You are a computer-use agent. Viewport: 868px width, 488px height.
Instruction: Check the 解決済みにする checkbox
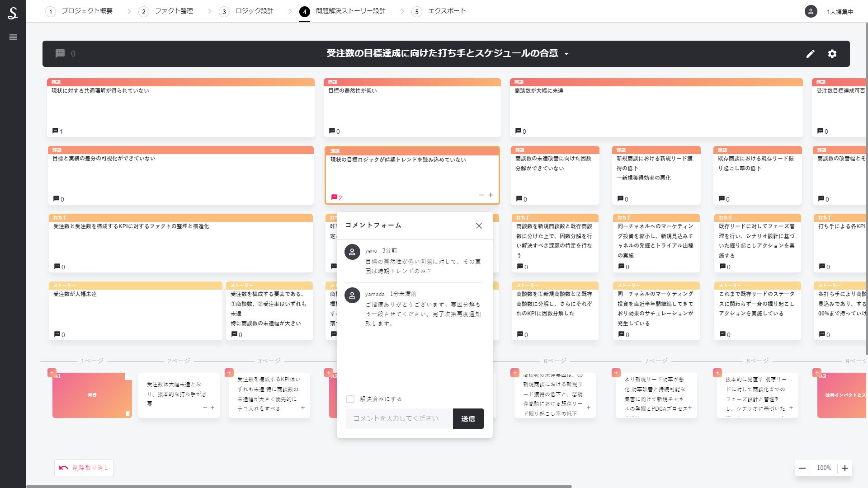click(350, 399)
